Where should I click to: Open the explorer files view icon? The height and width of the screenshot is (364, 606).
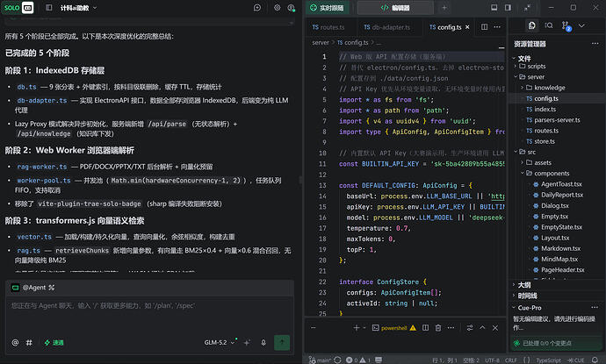532,25
